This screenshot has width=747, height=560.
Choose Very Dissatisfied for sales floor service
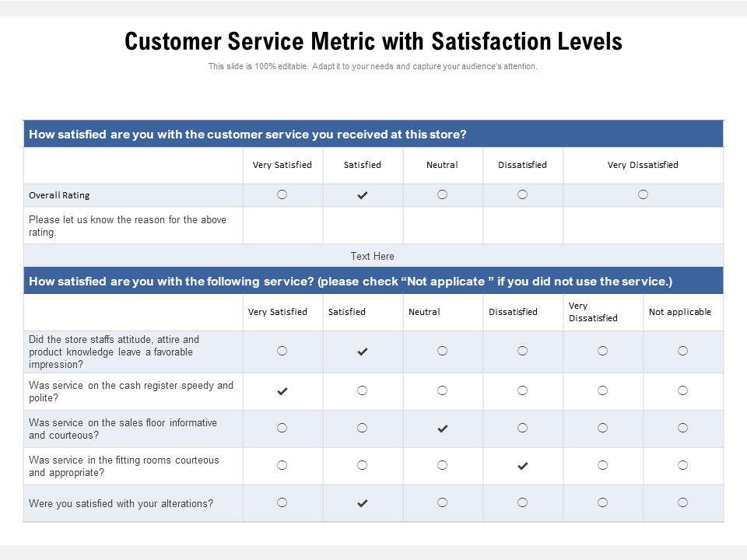(602, 428)
